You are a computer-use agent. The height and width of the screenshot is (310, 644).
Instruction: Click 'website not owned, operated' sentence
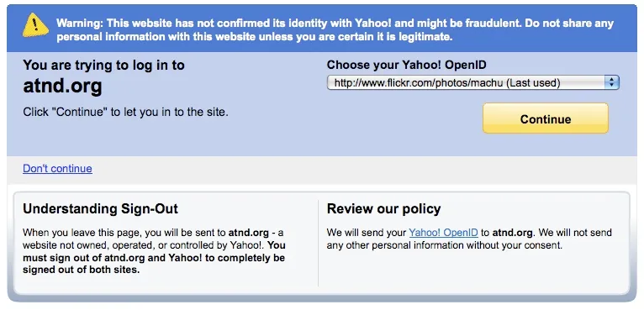[x=145, y=245]
